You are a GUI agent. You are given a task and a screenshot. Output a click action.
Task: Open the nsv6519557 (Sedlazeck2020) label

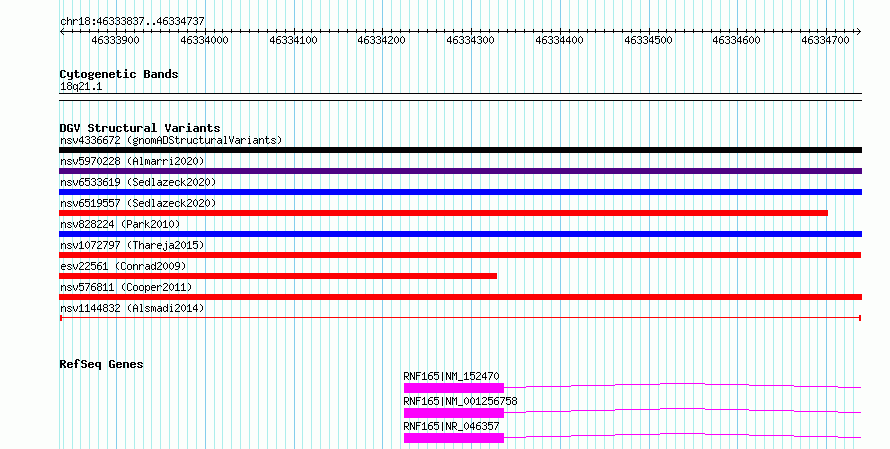[138, 203]
